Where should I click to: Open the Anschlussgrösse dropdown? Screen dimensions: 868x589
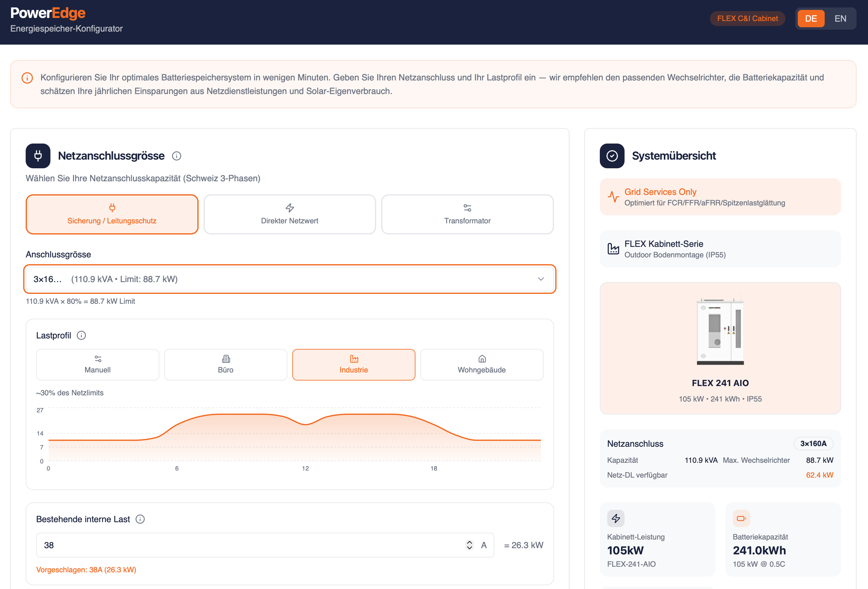point(290,279)
